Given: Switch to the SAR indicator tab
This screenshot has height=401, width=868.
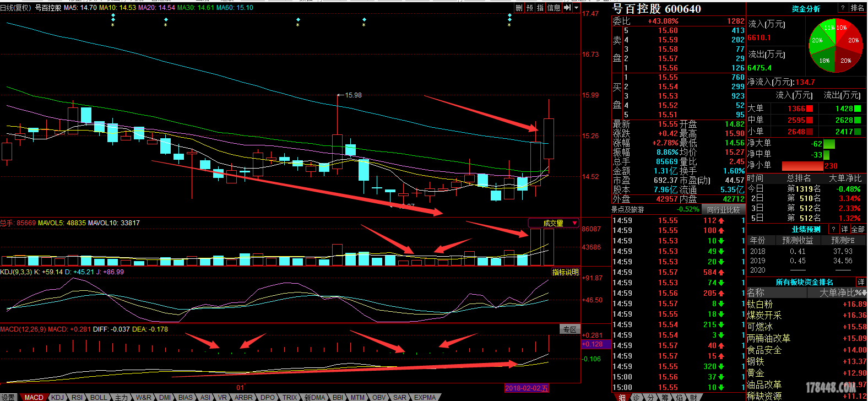Looking at the screenshot, I should pos(400,397).
